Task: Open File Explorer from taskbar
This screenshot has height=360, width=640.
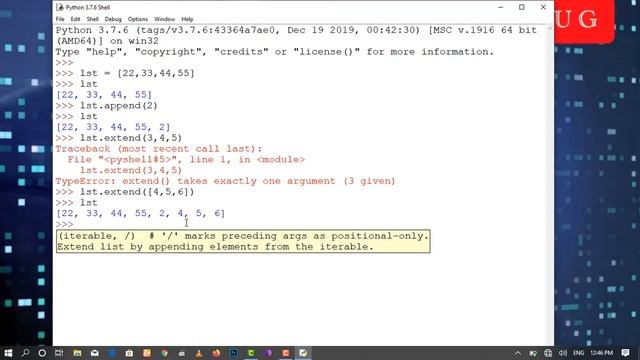Action: 77,353
